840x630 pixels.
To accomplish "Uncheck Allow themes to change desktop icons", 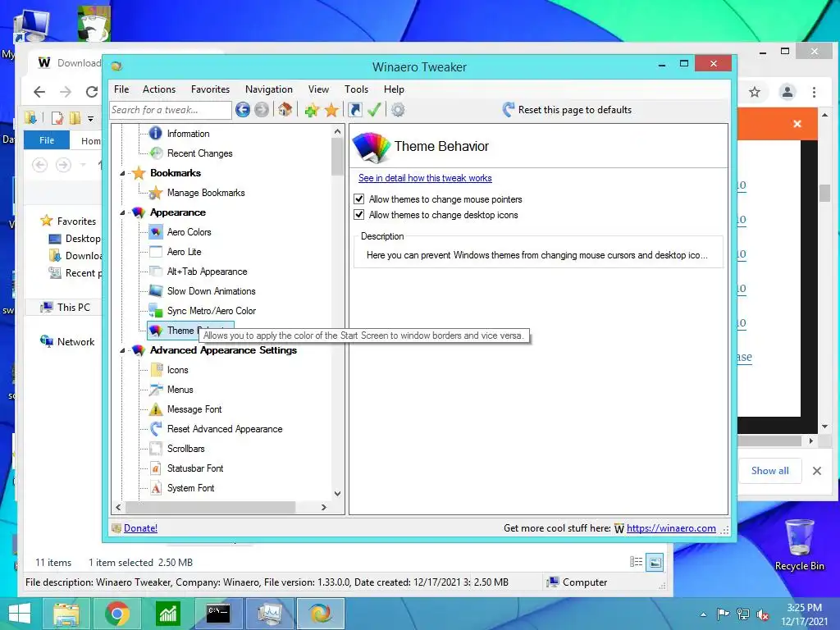I will coord(359,215).
